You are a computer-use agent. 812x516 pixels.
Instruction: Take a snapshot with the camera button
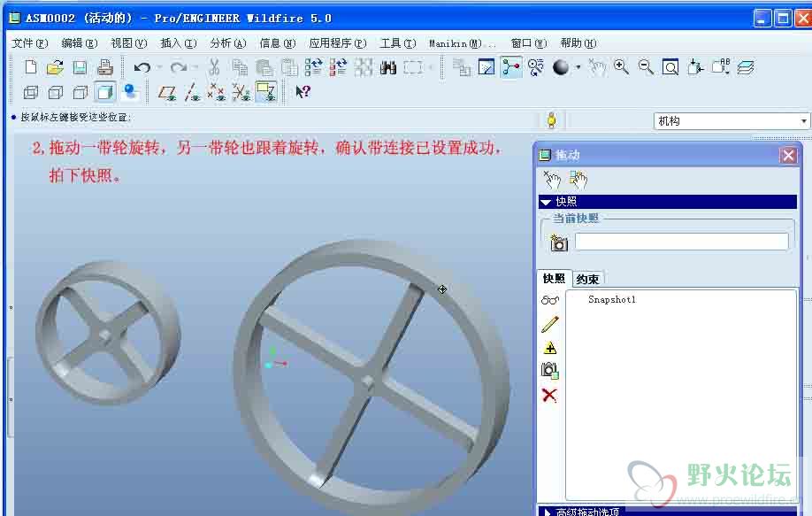pyautogui.click(x=558, y=243)
